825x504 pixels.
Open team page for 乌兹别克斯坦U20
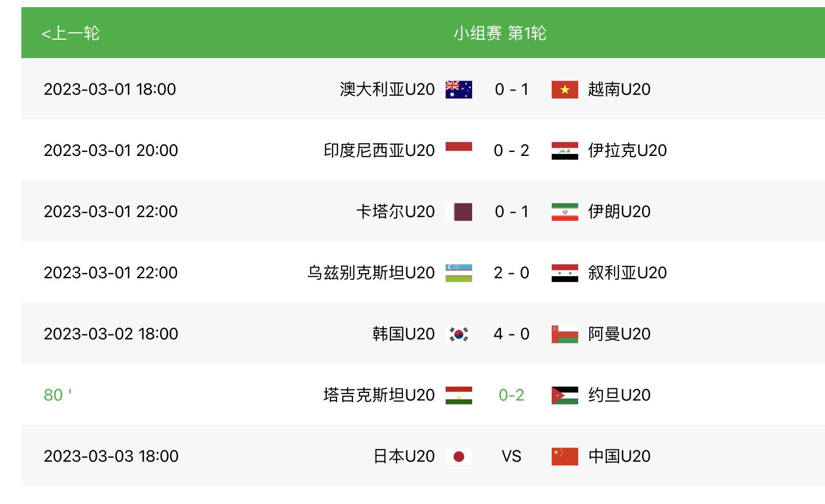click(371, 273)
